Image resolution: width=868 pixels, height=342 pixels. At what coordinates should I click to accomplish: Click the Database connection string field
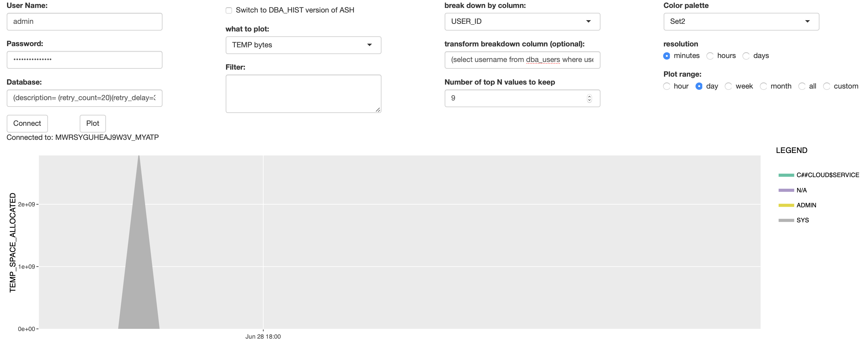85,98
